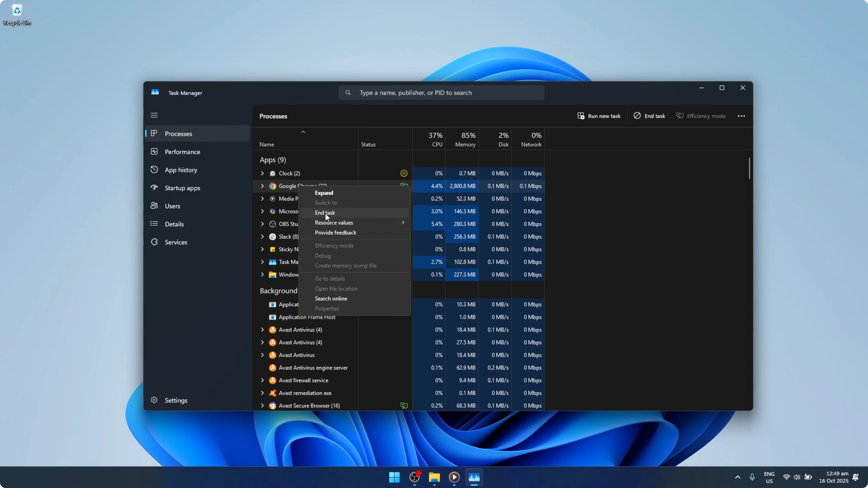Focus the name, publisher, or PID search box

pos(441,93)
